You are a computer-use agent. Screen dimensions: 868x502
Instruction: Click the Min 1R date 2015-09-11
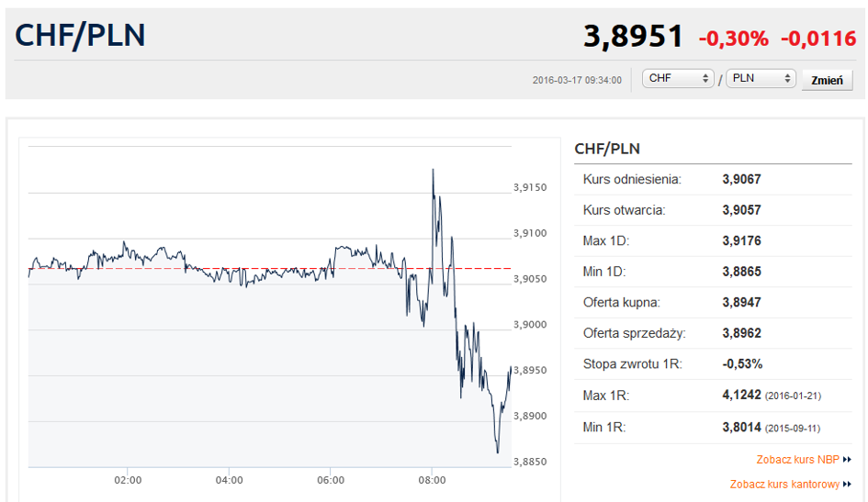point(794,428)
